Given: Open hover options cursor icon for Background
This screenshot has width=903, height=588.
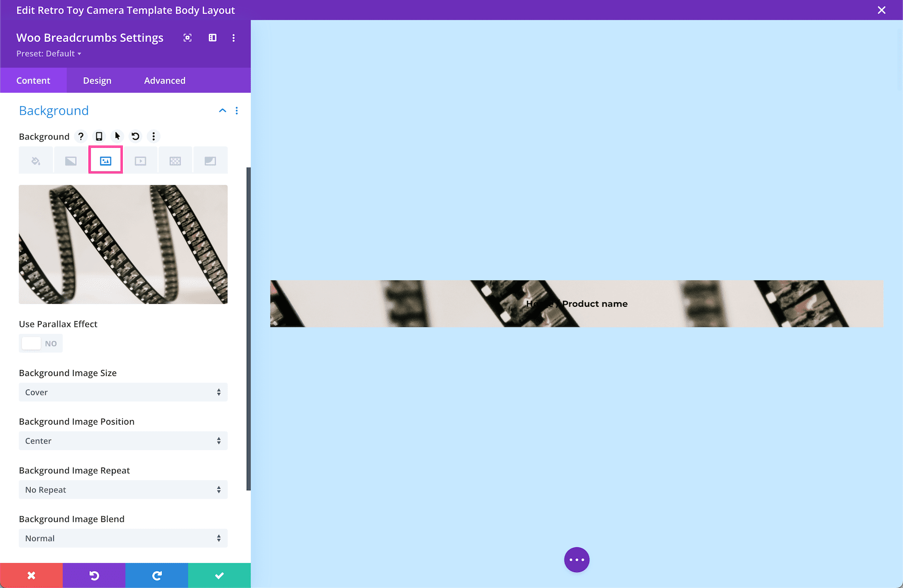Looking at the screenshot, I should 116,136.
